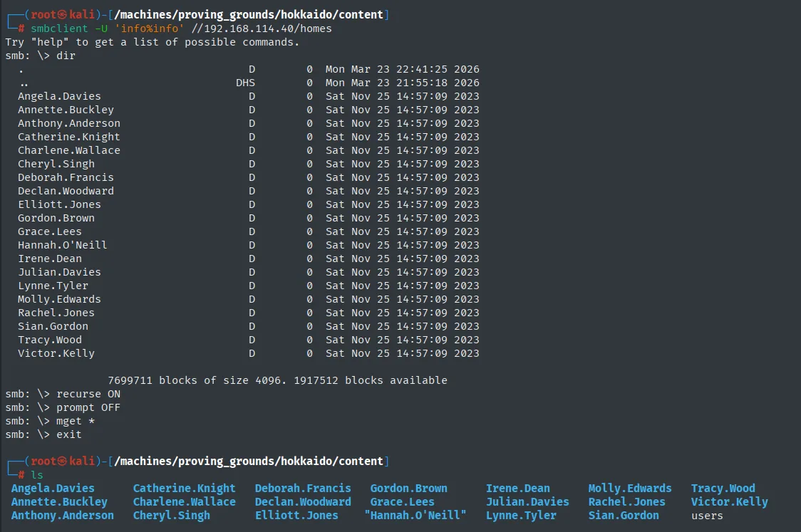801x532 pixels.
Task: Click the "recurse ON" command
Action: point(88,394)
